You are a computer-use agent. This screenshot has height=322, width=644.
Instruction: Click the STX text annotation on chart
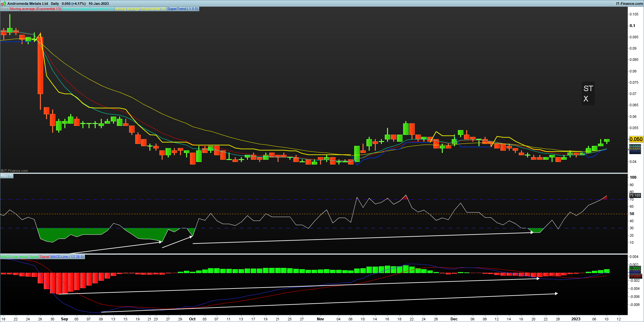(x=588, y=93)
